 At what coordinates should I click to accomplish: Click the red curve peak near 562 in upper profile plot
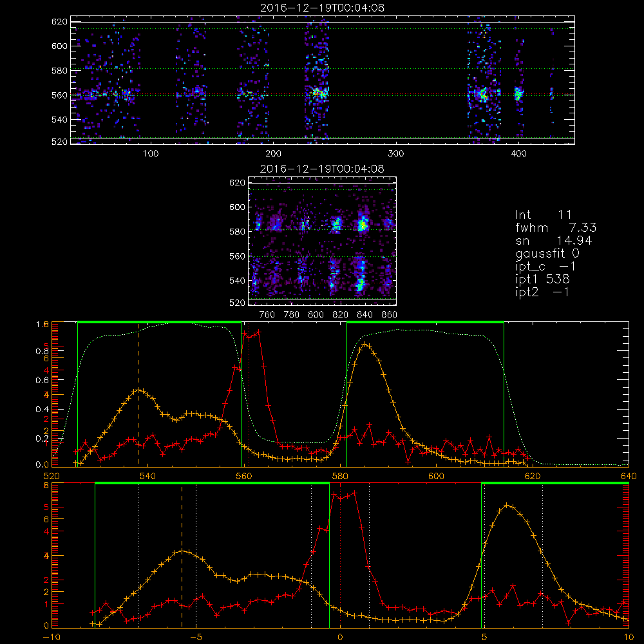click(x=258, y=331)
